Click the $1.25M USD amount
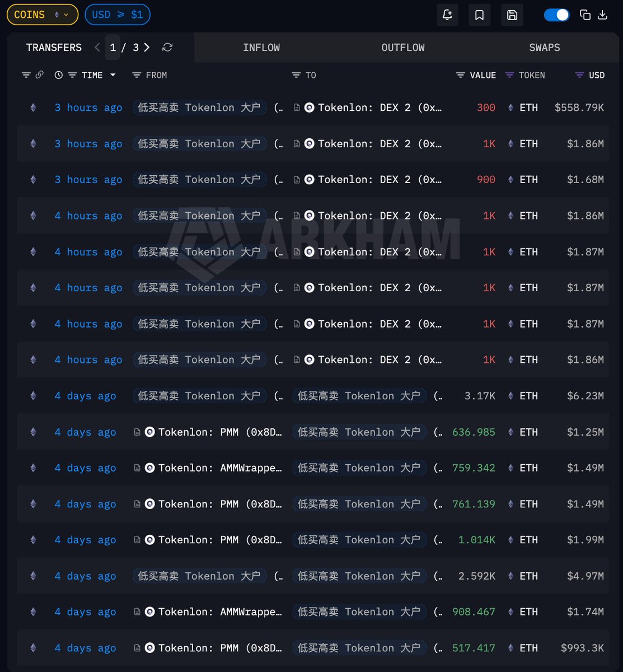This screenshot has width=623, height=672. point(585,432)
